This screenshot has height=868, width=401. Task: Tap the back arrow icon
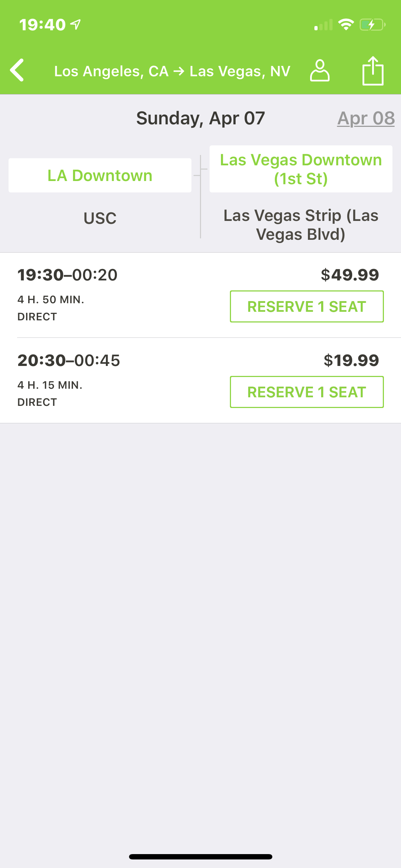tap(17, 70)
